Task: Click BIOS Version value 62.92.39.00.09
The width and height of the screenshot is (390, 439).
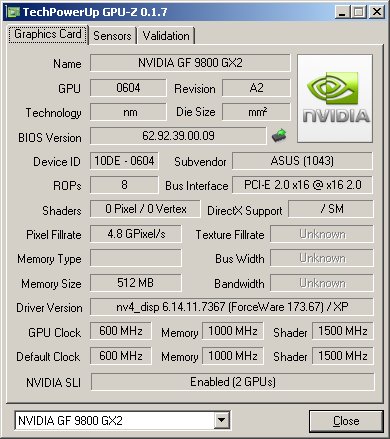Action: 178,136
